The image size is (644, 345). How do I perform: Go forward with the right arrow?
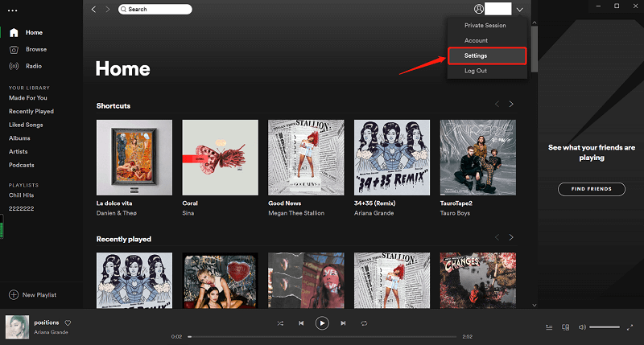tap(108, 9)
